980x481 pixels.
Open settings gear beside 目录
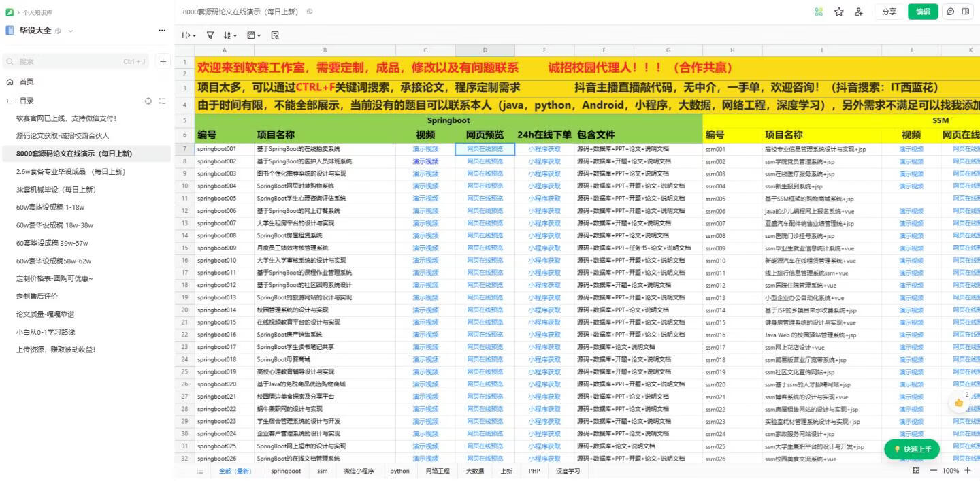(148, 101)
